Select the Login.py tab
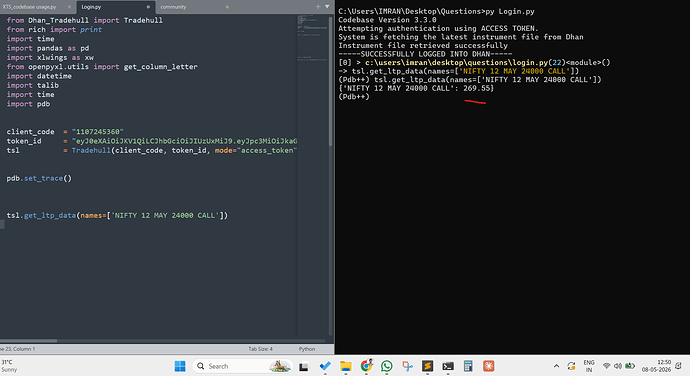690x376 pixels. (x=91, y=7)
